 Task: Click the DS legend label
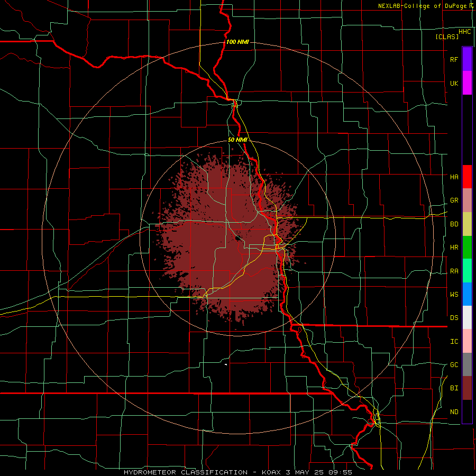[454, 317]
